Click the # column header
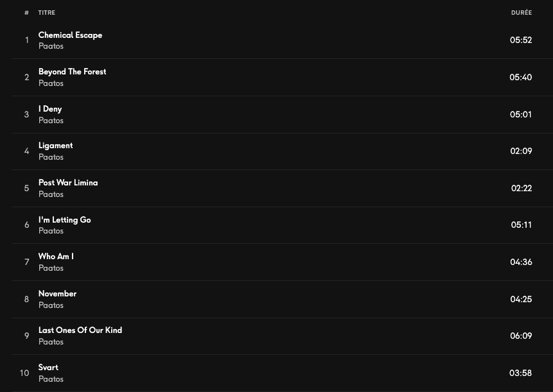 tap(26, 13)
